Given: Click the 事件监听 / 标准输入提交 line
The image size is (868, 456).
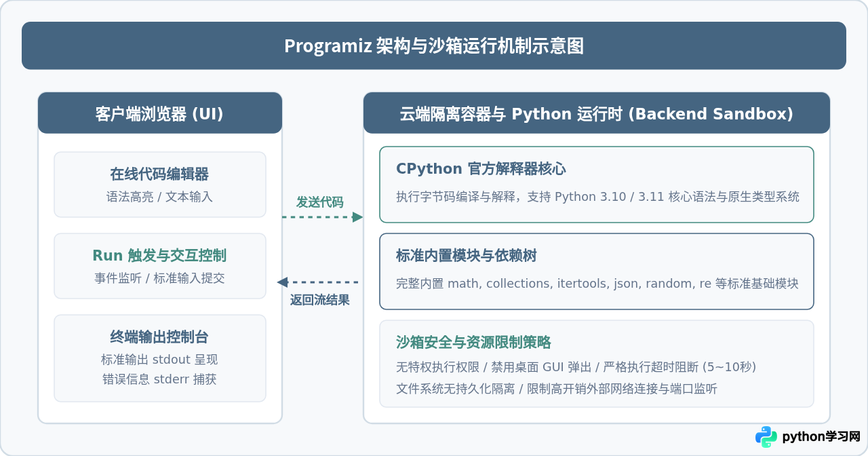Looking at the screenshot, I should click(x=160, y=278).
